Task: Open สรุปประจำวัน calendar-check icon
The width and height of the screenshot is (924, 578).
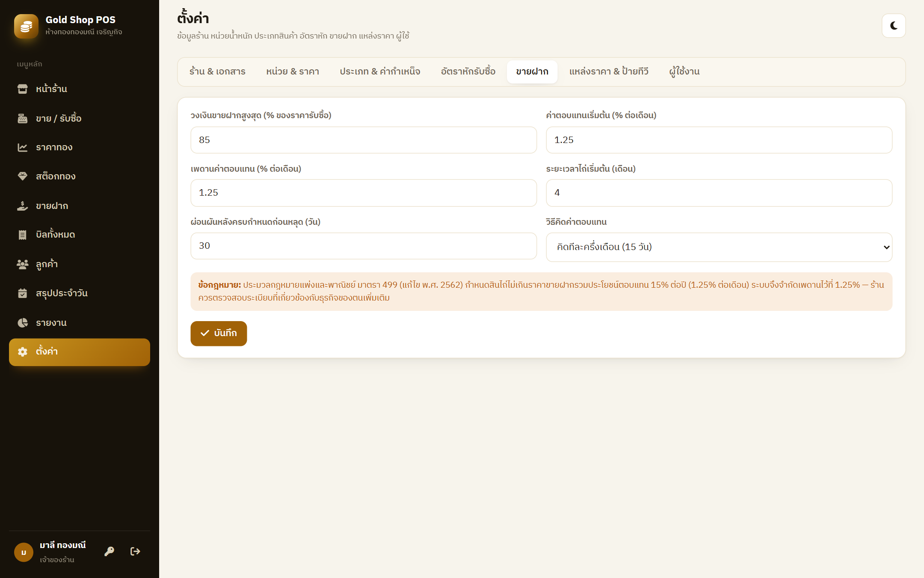Action: 23,293
